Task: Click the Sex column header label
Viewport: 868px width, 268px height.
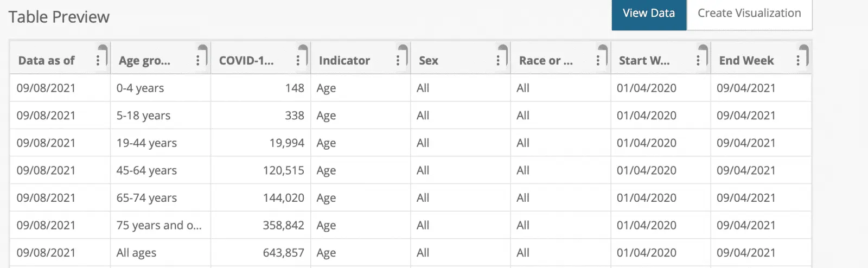Action: [429, 61]
